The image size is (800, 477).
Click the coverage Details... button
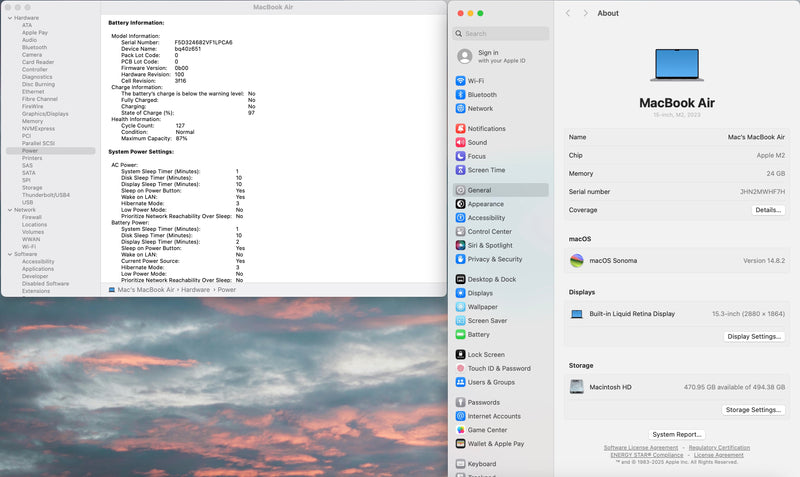(767, 210)
